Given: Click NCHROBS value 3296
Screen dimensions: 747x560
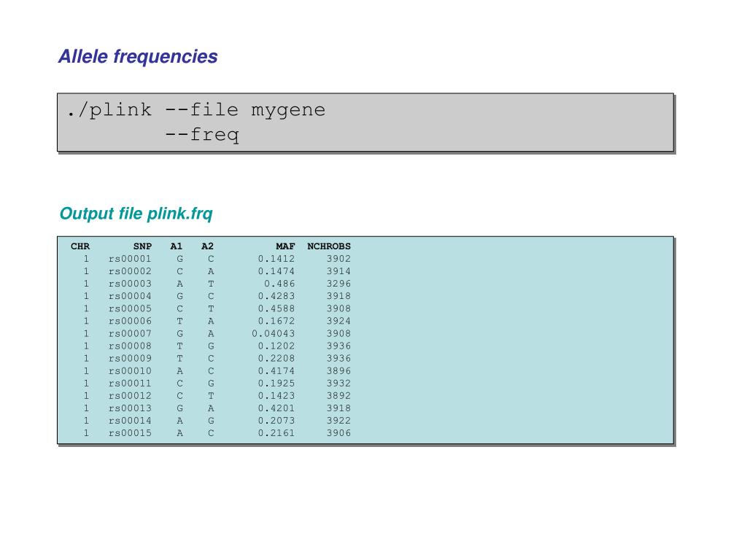Looking at the screenshot, I should [x=338, y=284].
